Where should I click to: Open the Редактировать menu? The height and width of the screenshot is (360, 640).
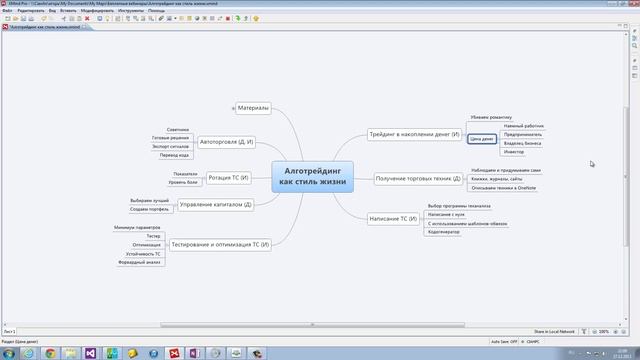coord(31,11)
